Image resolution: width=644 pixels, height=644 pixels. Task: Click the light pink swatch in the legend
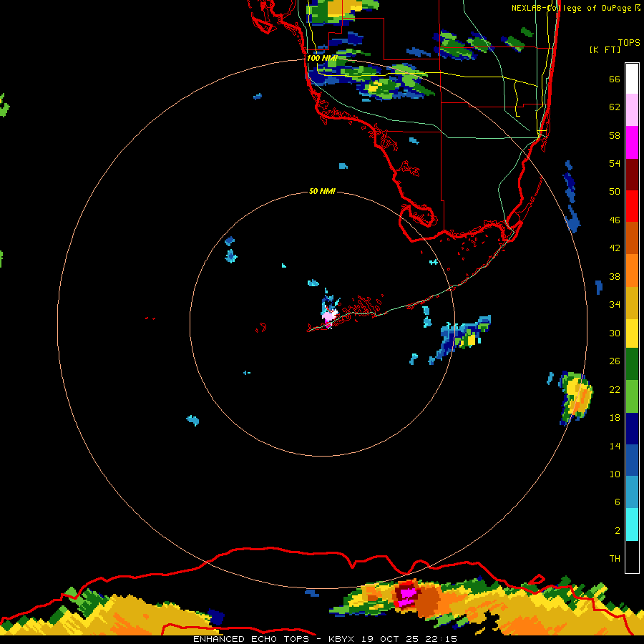click(632, 110)
